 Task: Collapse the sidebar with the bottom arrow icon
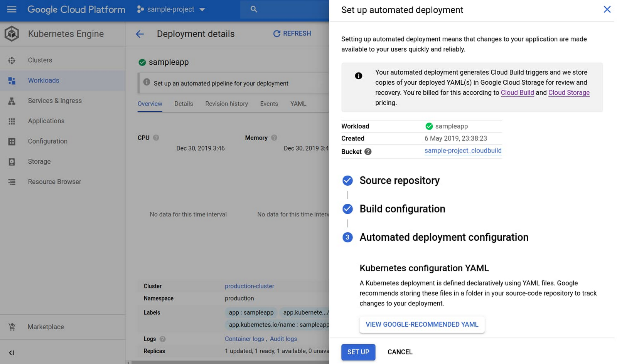[12, 352]
